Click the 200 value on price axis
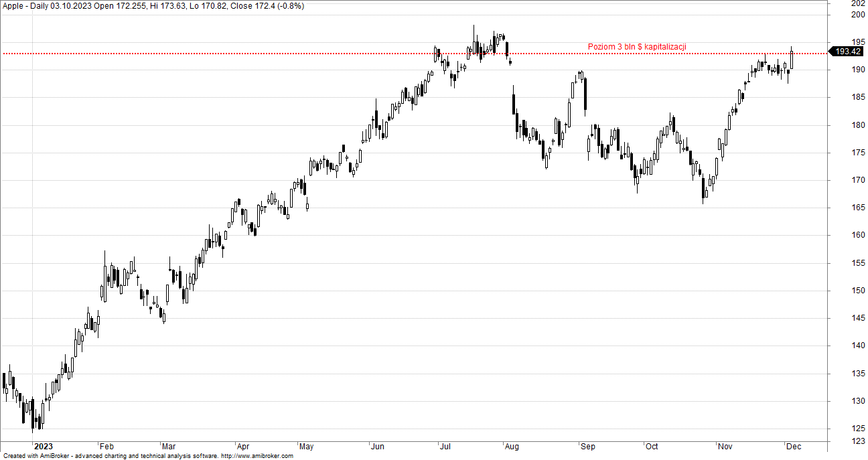The height and width of the screenshot is (460, 868). click(857, 15)
